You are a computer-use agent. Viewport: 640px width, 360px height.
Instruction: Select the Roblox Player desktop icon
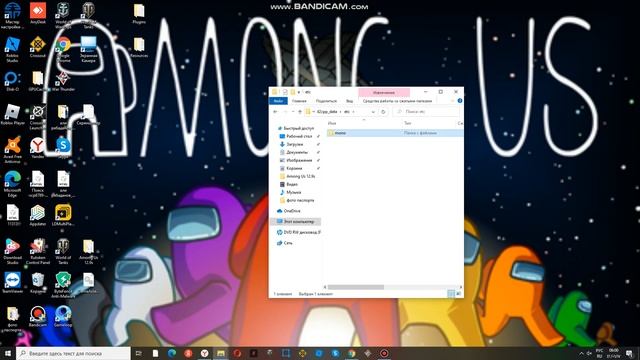(12, 114)
